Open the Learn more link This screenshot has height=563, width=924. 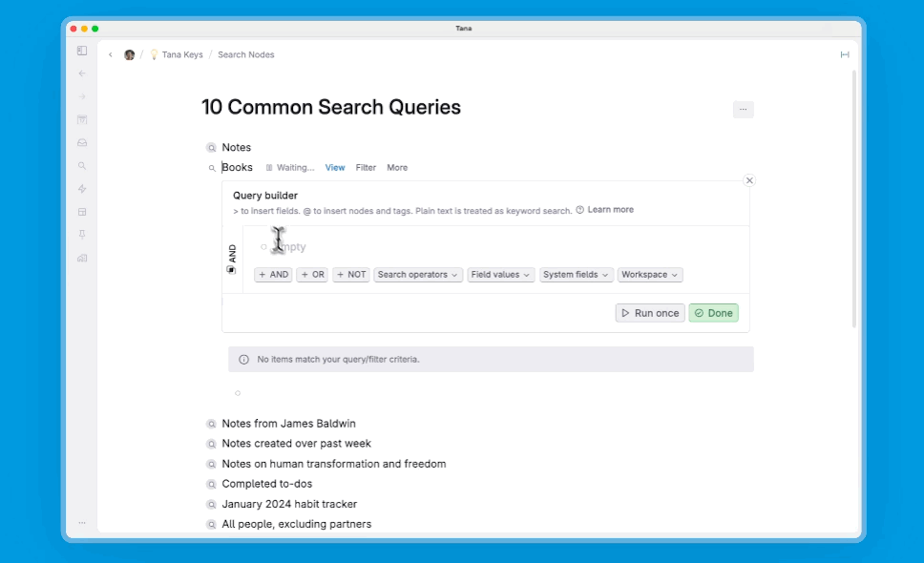pyautogui.click(x=611, y=210)
